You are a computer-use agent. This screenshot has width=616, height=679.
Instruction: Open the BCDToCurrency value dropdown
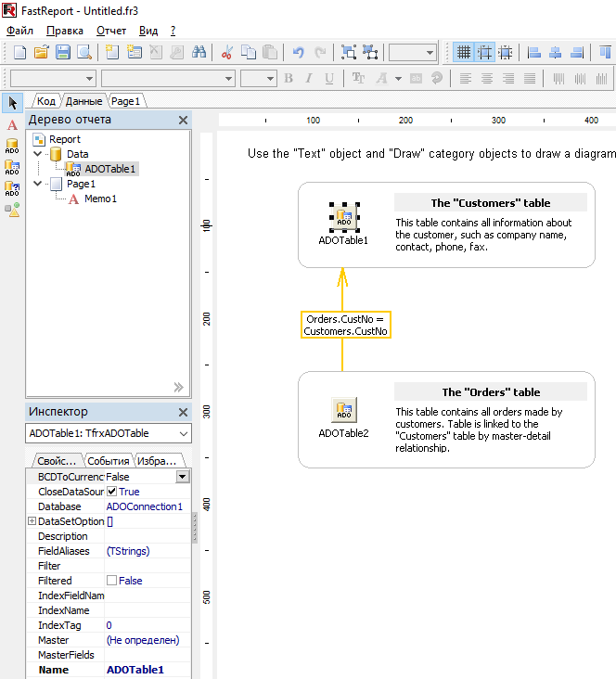(182, 477)
